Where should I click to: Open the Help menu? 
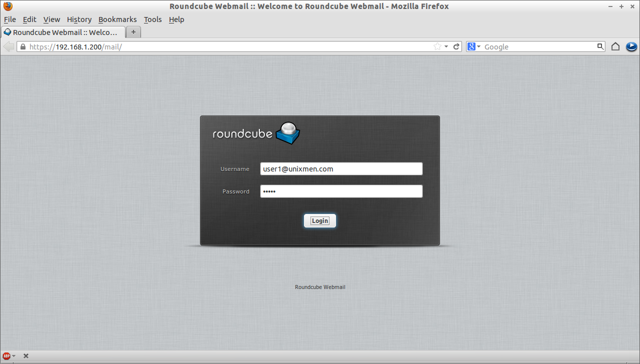tap(176, 19)
